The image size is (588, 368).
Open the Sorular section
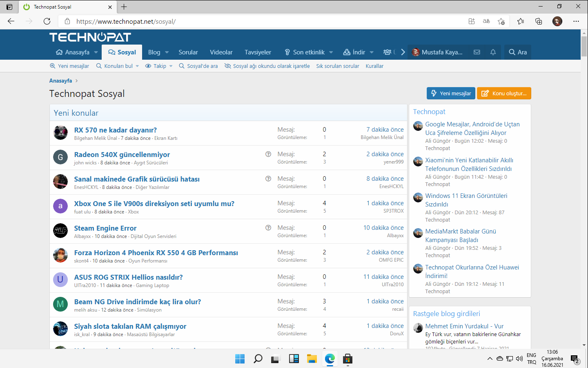point(188,52)
